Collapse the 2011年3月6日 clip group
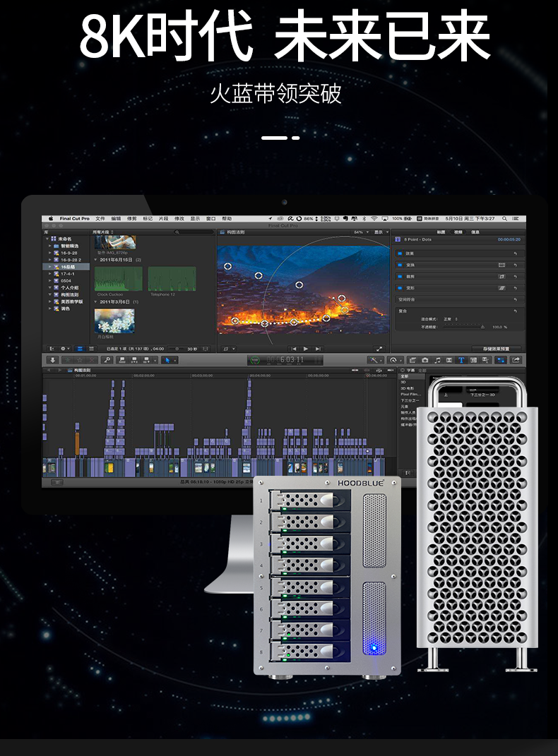 96,302
